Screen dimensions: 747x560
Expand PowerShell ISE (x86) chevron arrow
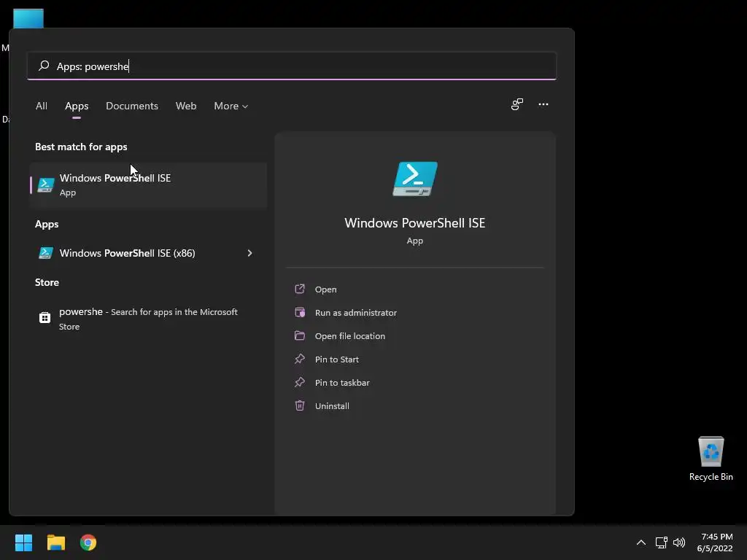click(x=249, y=253)
